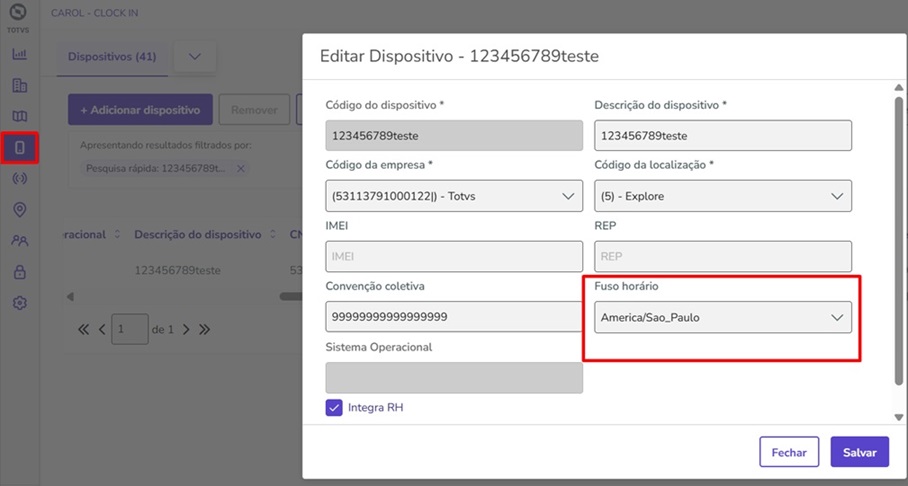Click the 123456789teste table cell

pos(178,271)
